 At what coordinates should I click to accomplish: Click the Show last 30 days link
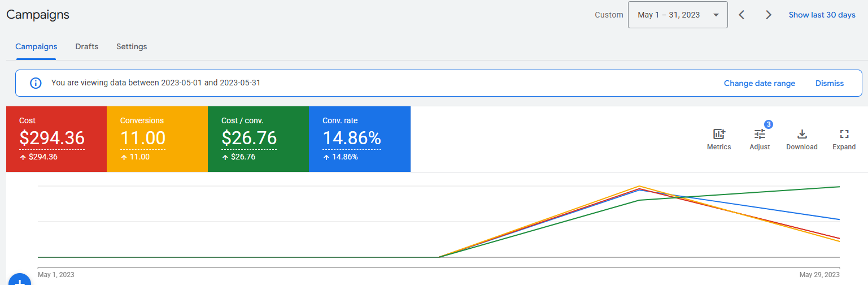[x=822, y=15]
